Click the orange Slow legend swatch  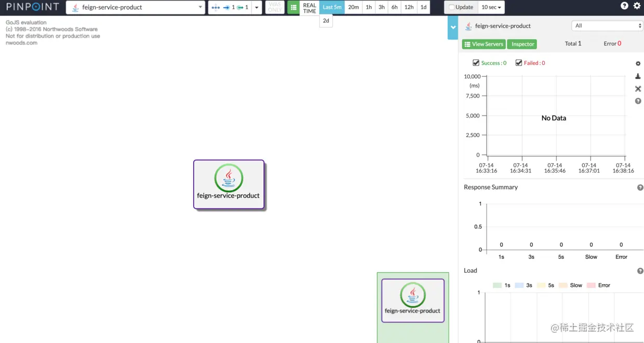[563, 285]
